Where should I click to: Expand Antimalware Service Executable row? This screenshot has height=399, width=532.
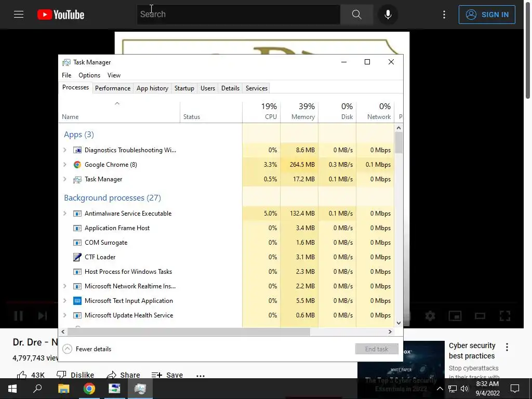coord(65,214)
